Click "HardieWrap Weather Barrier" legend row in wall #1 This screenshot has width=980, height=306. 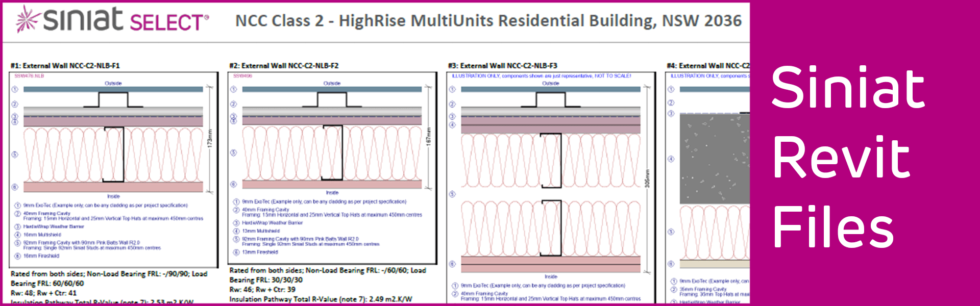(x=50, y=226)
